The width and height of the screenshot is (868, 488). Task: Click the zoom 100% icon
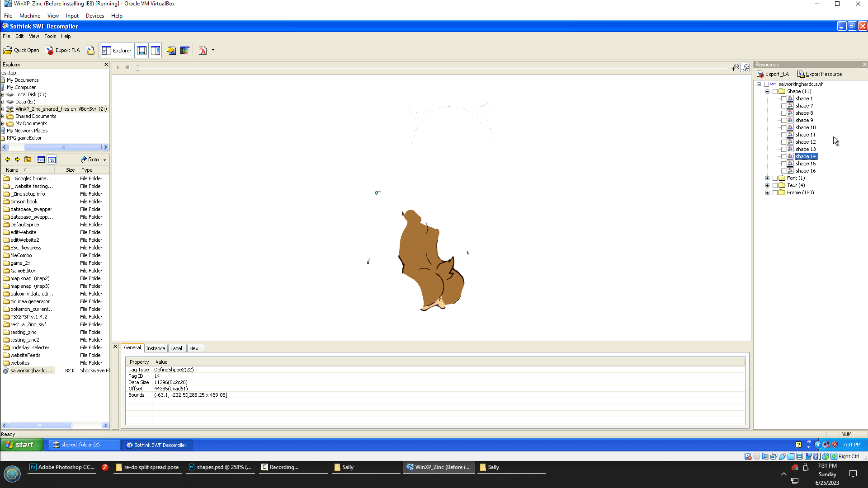(745, 68)
